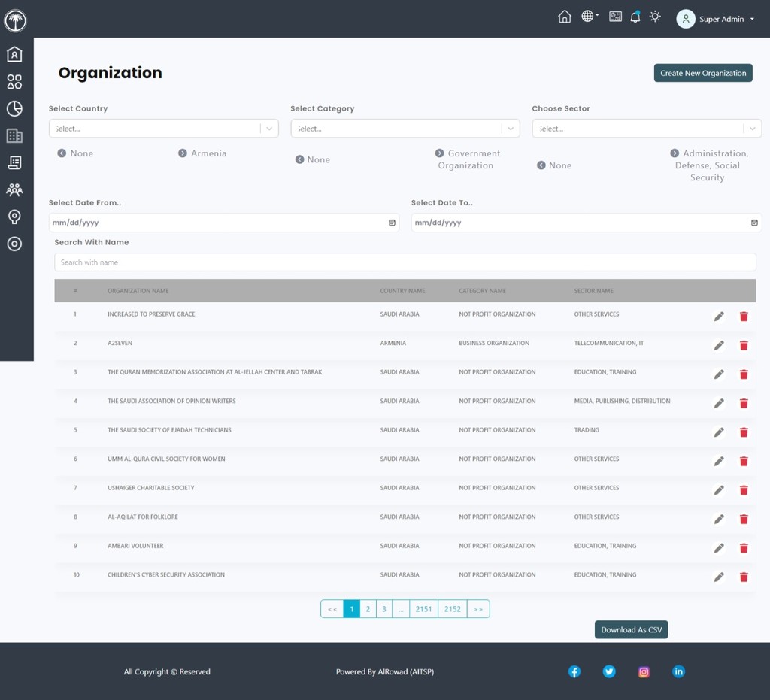Edit Quran Memorization Association row
The height and width of the screenshot is (700, 770).
point(719,374)
